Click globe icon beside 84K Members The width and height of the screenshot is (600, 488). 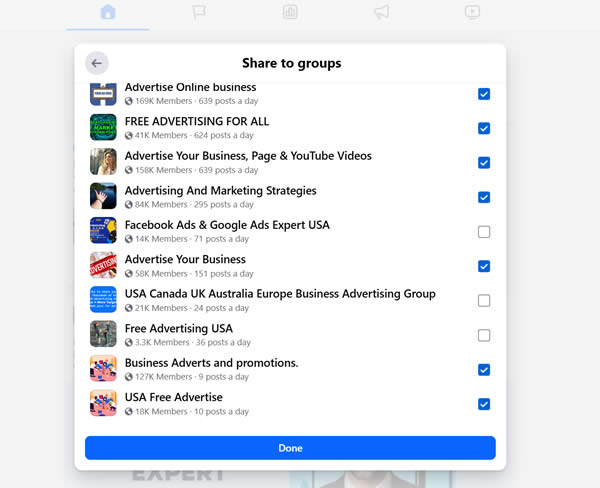(x=129, y=204)
